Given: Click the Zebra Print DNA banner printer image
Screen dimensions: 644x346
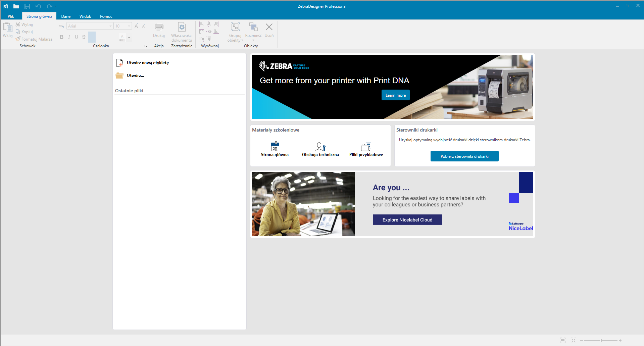Looking at the screenshot, I should pyautogui.click(x=505, y=91).
